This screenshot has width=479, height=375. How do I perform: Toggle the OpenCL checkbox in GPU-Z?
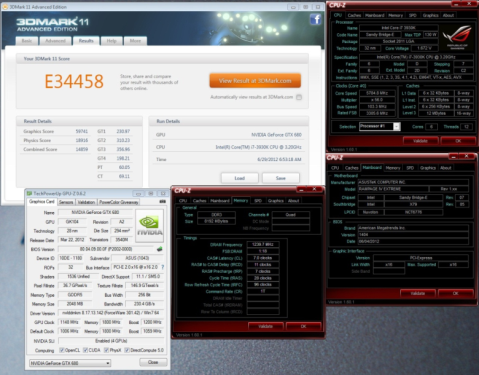tap(62, 350)
